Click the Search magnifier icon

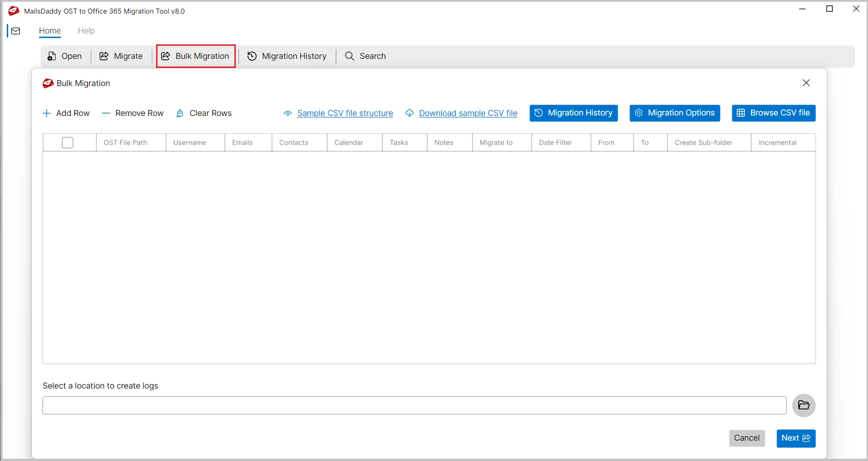349,56
